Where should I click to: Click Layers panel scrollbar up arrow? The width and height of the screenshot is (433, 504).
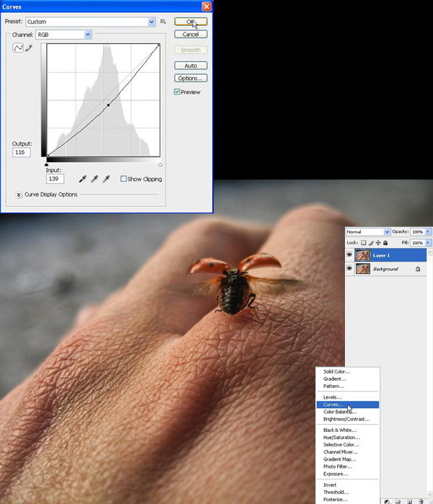(430, 252)
